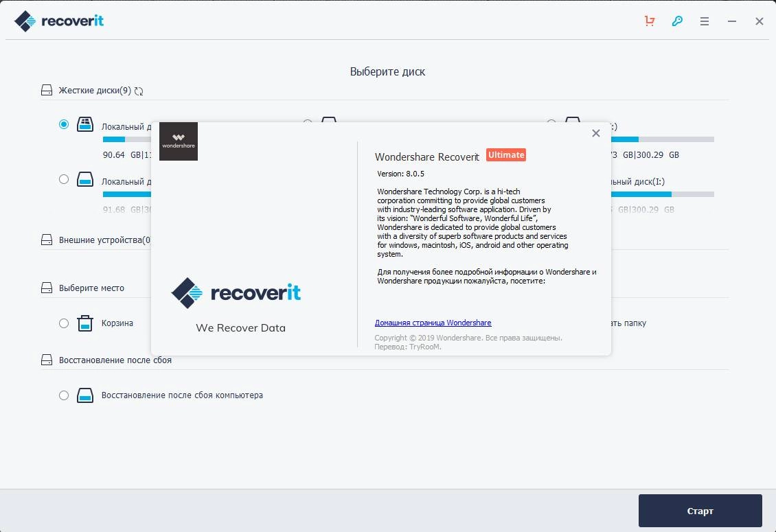Click the disk (I:) usage bar
This screenshot has width=776, height=532.
click(x=663, y=194)
